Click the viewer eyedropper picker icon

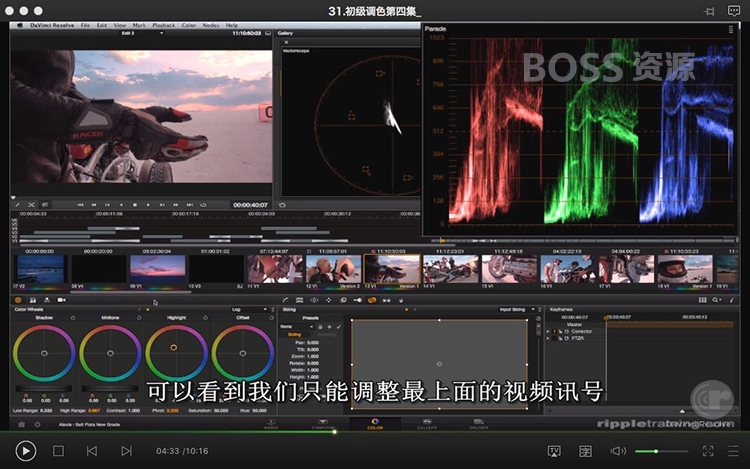coord(18,205)
